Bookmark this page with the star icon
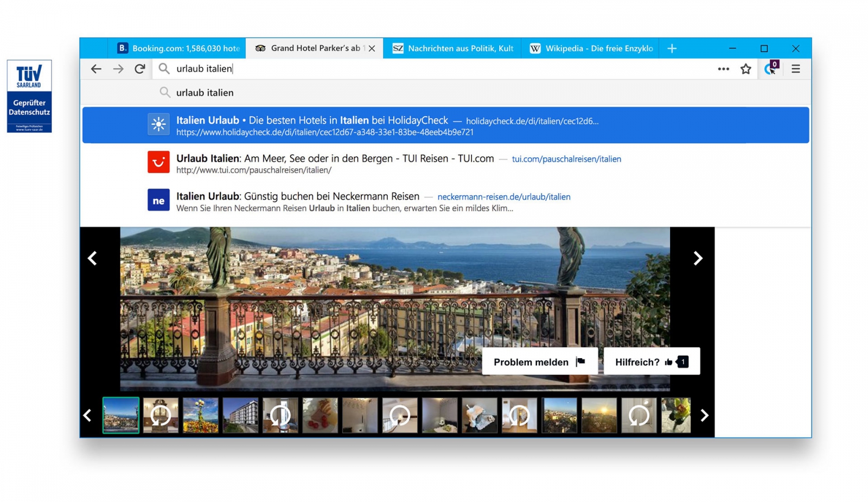868x502 pixels. tap(746, 69)
